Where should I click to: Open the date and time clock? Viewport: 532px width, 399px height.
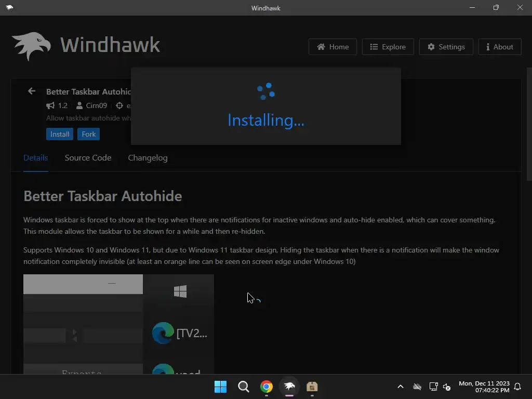[x=484, y=387]
